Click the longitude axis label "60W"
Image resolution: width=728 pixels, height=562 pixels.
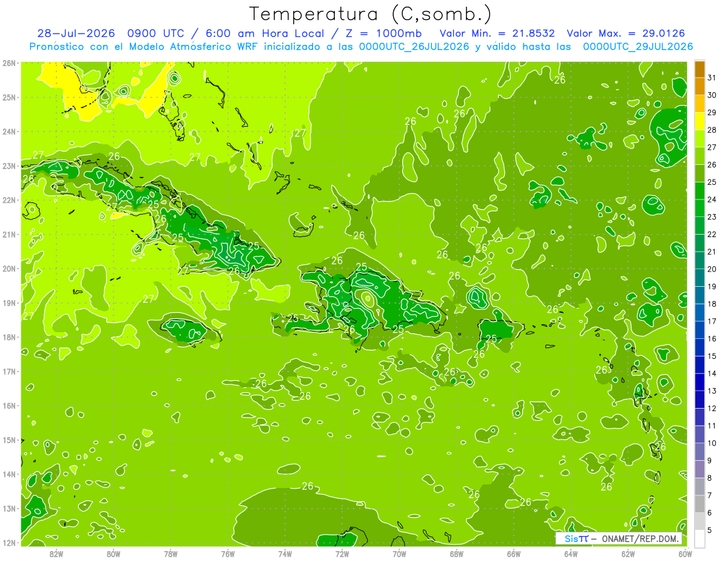[x=685, y=553]
